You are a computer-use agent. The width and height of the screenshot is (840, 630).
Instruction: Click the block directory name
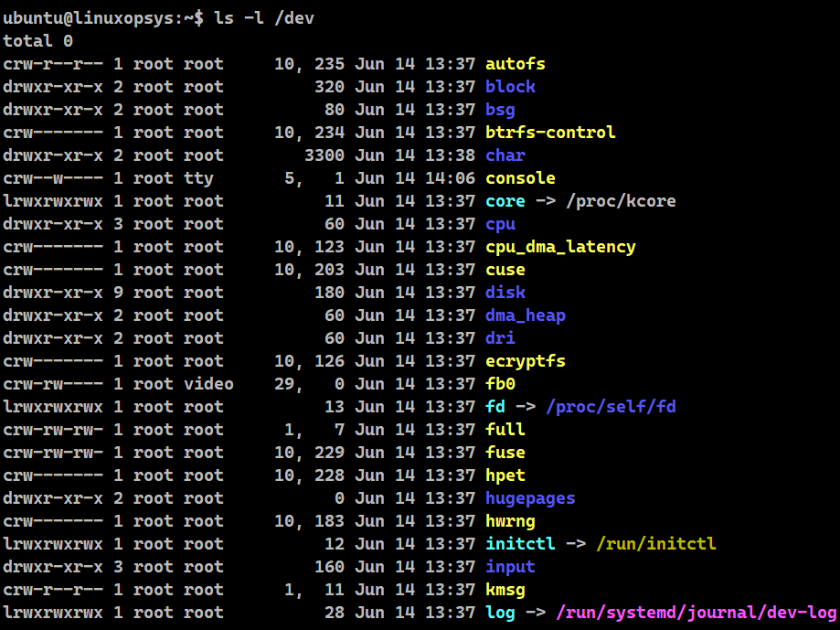[x=509, y=86]
